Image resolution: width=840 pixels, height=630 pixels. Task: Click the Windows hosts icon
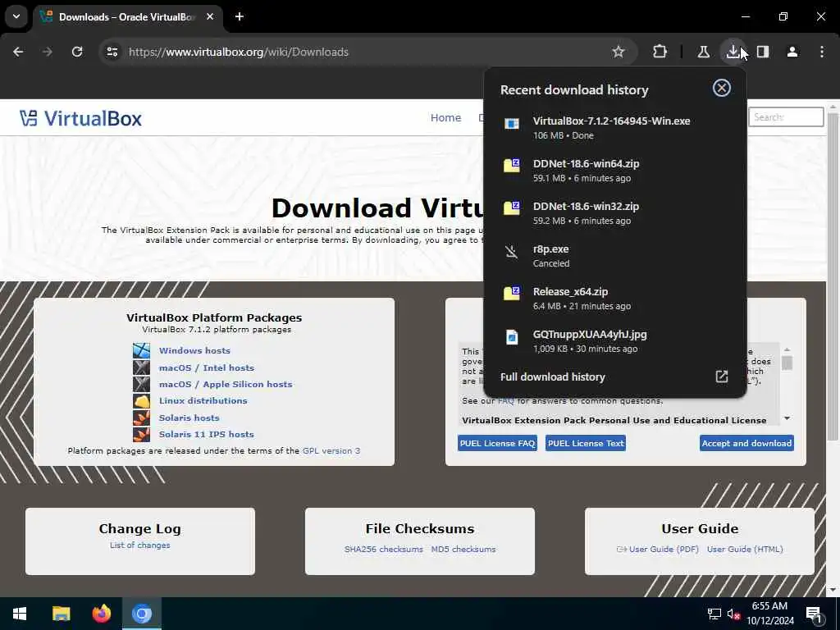(141, 350)
